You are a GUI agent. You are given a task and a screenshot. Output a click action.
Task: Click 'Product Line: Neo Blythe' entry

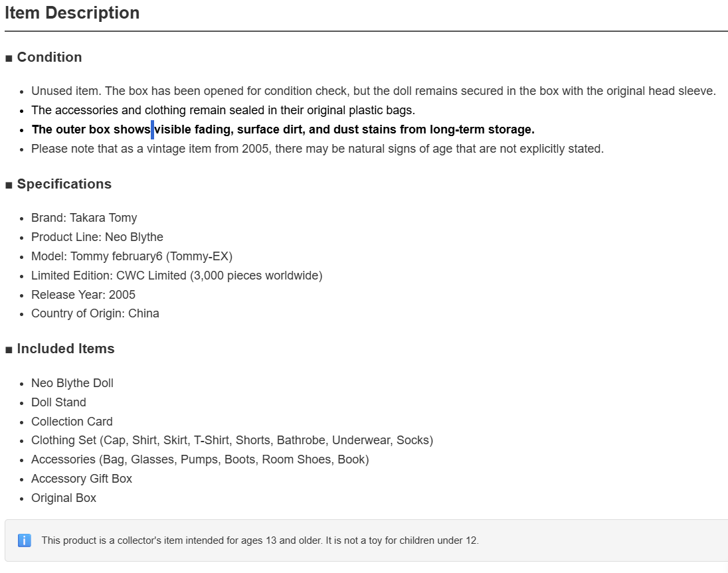(x=97, y=237)
